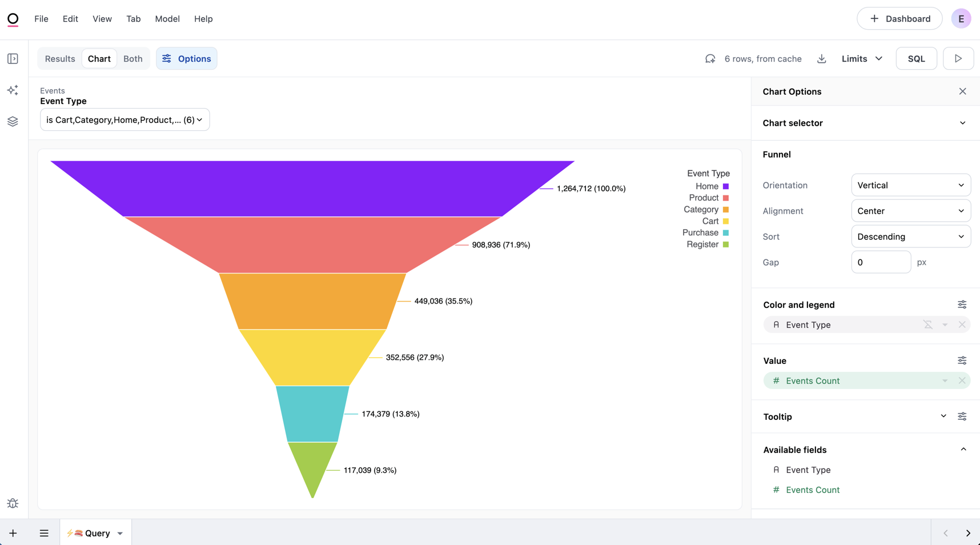Remove Event Type from Color and legend
The image size is (980, 545).
point(962,324)
